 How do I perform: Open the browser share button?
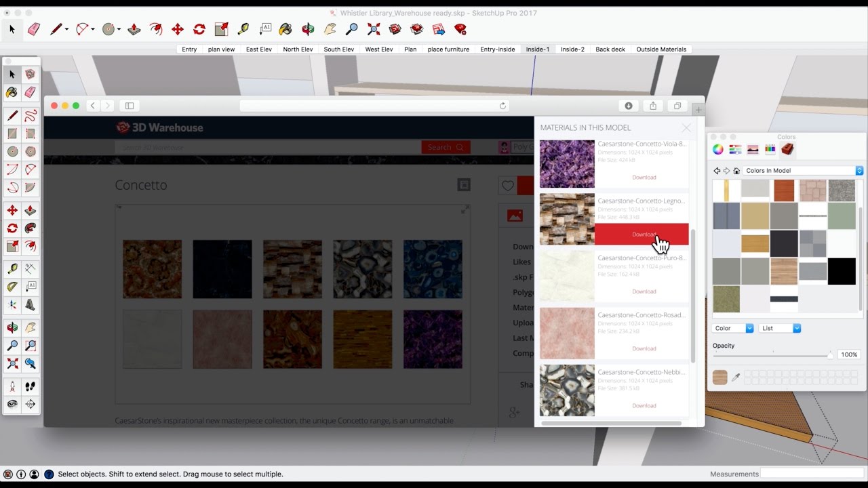[x=652, y=106]
